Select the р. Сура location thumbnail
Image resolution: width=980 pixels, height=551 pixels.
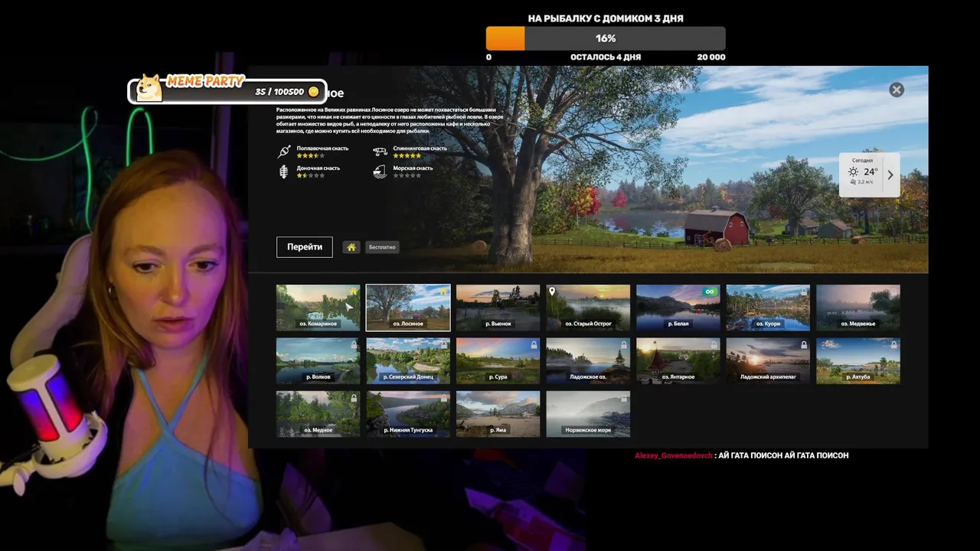(498, 360)
